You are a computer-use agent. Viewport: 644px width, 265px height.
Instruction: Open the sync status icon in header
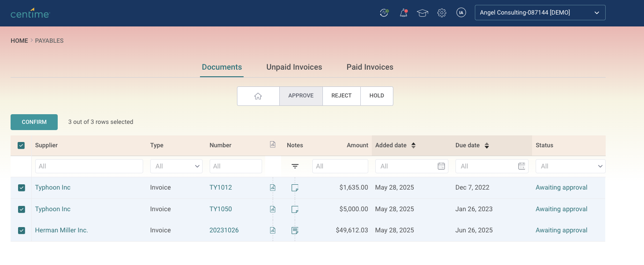pos(384,13)
